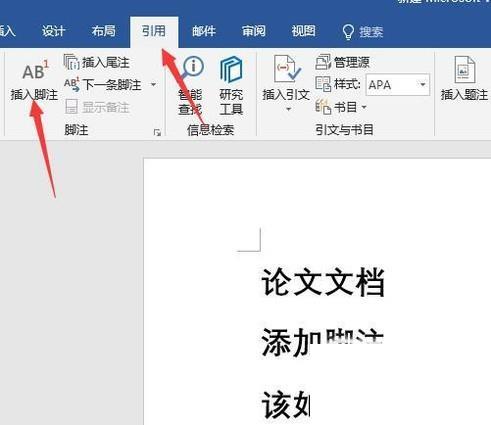The image size is (491, 425).
Task: Open the Footnote group dialog launcher
Action: pos(157,133)
